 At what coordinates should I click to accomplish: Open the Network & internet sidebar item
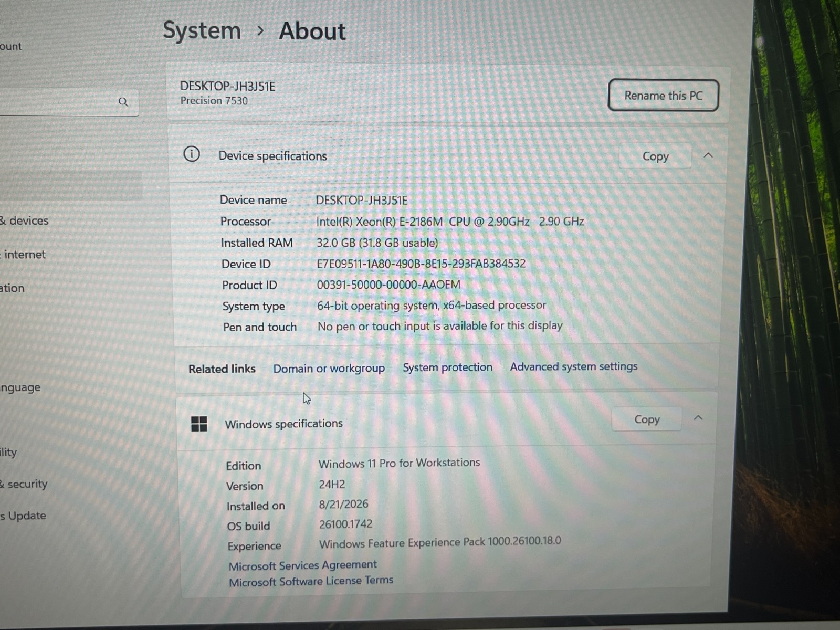(x=23, y=255)
